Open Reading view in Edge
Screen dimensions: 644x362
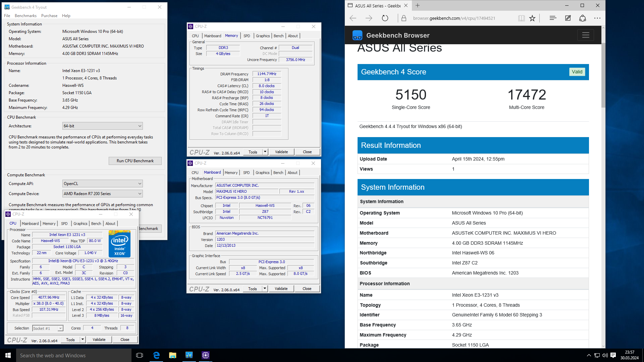[x=521, y=18]
